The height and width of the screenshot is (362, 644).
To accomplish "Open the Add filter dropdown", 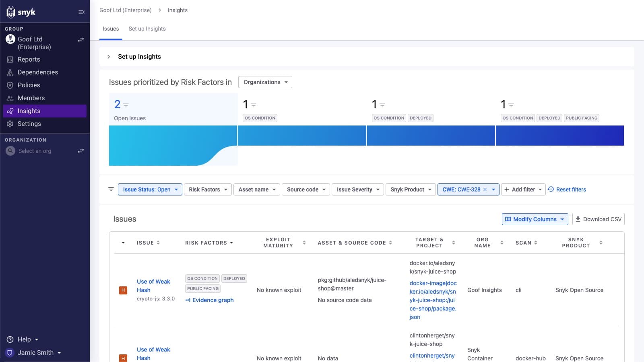I will pos(523,189).
